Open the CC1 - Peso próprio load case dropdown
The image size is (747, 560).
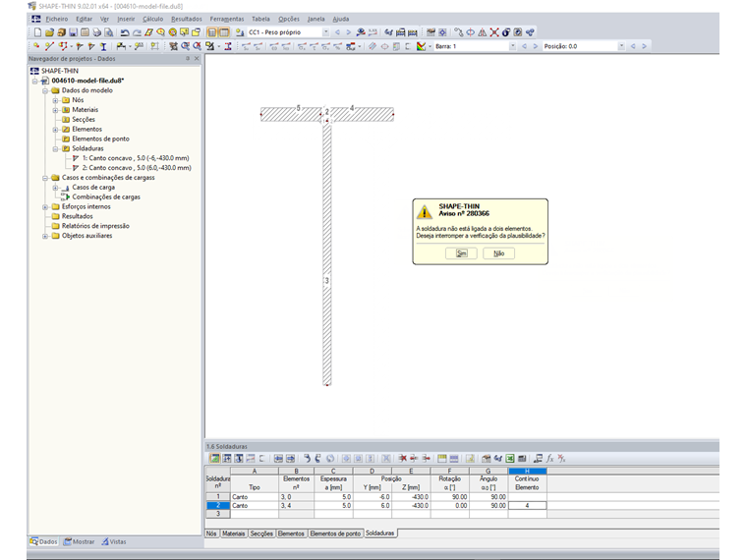[326, 32]
